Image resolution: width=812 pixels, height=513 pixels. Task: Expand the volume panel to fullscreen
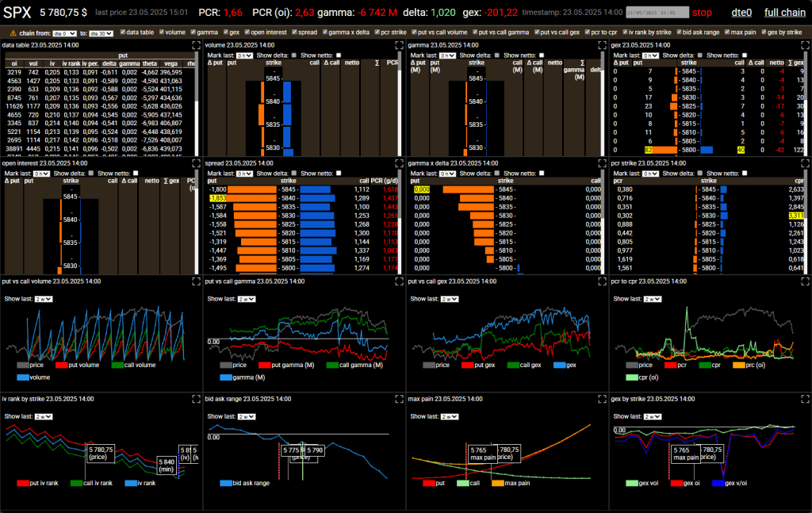(x=400, y=45)
